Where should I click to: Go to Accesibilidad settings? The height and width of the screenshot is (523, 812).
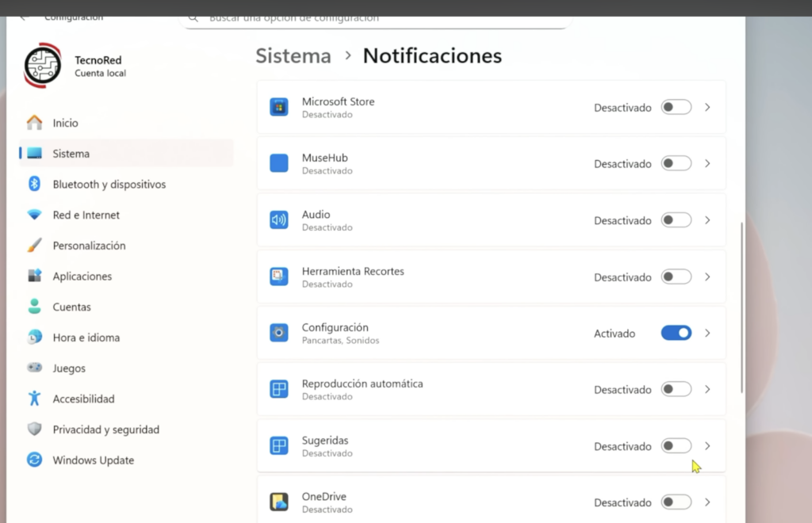126,399
